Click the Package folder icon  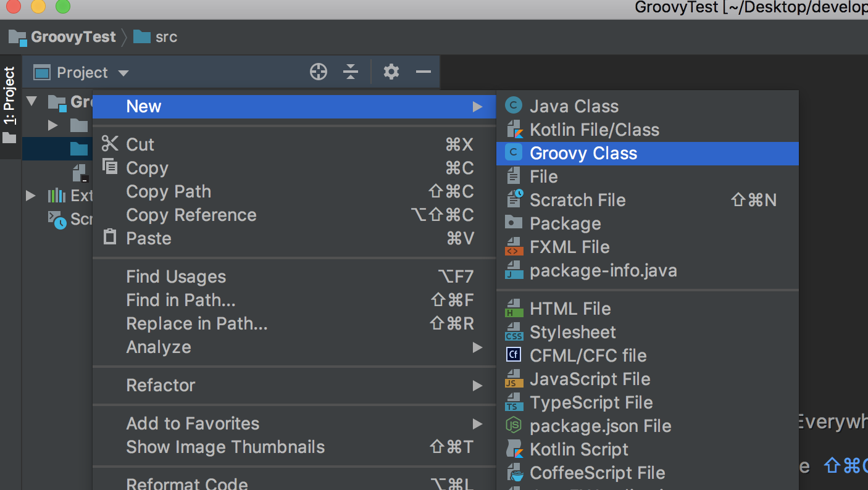(x=514, y=223)
